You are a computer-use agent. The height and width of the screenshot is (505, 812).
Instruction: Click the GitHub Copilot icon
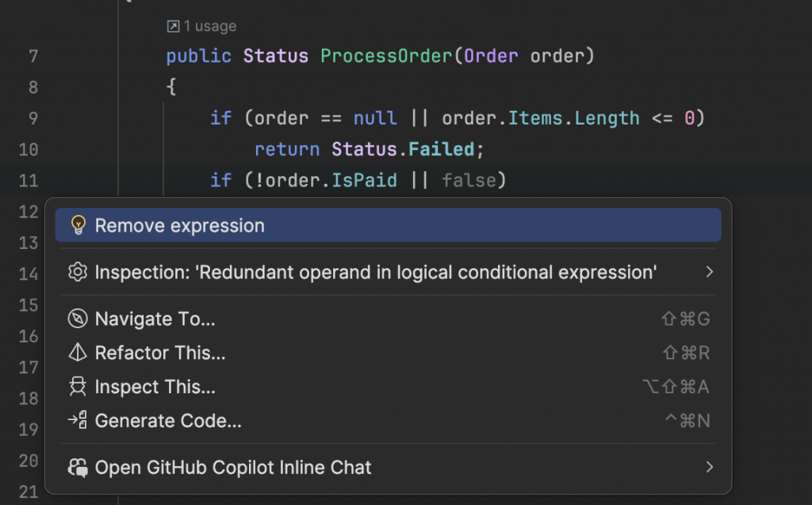pos(78,468)
